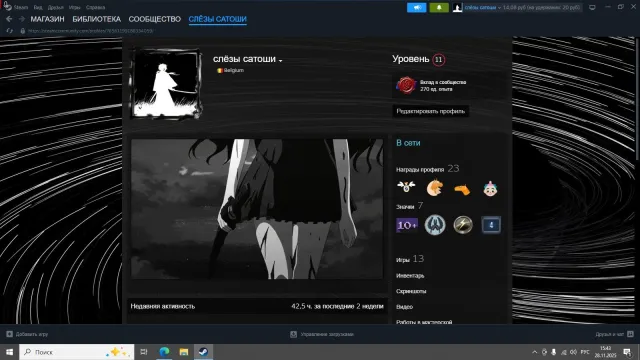
Task: Click the small avatar in the top bar
Action: pos(457,7)
